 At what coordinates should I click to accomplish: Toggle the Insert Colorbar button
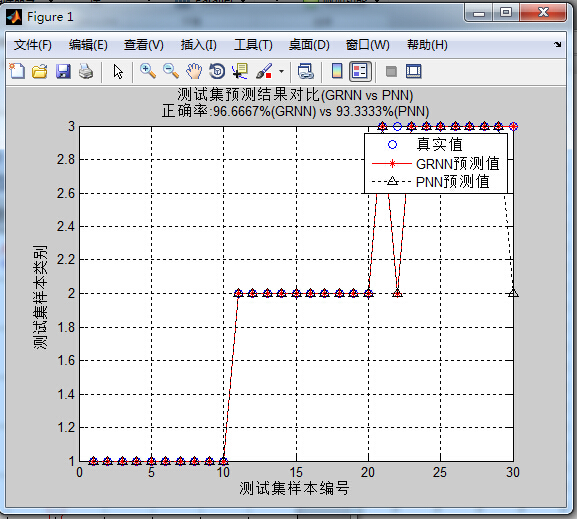(x=337, y=71)
